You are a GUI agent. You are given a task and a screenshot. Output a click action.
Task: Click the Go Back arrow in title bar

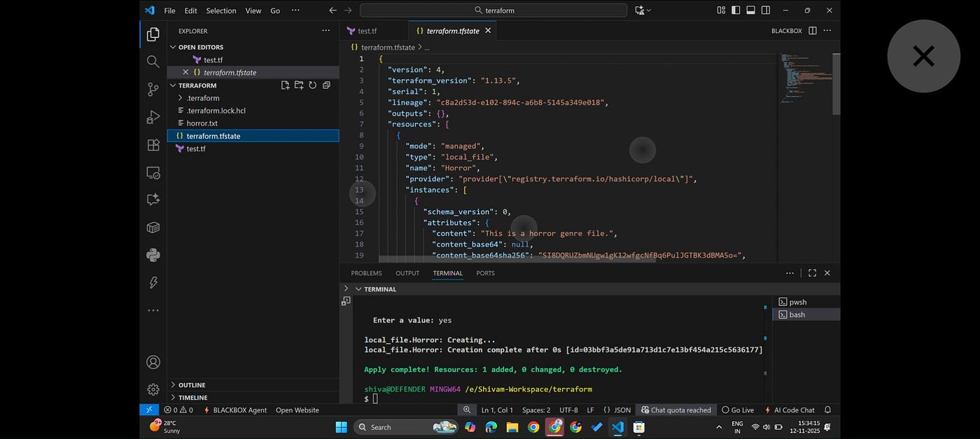click(332, 11)
